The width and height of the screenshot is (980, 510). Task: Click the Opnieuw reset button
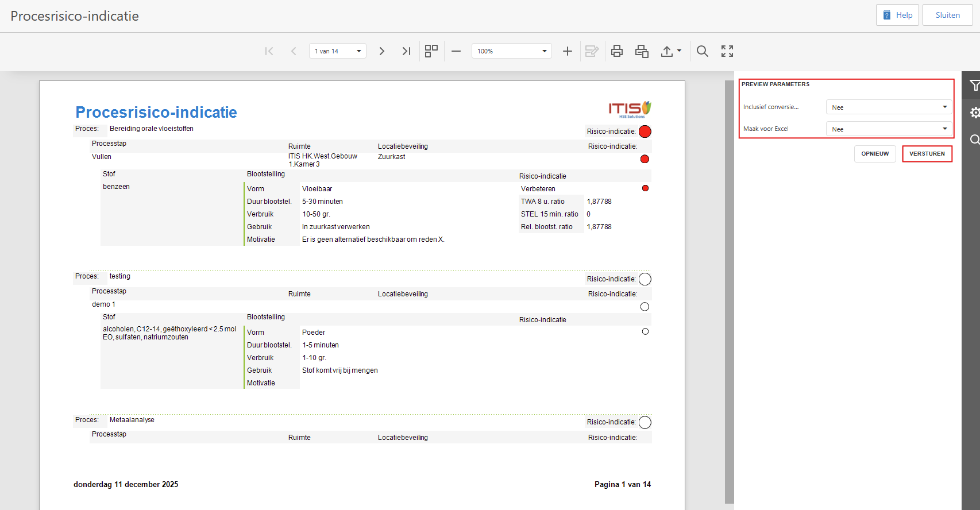coord(874,154)
